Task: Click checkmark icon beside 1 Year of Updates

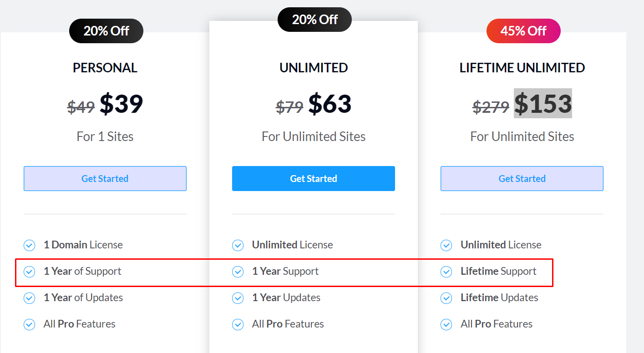Action: [29, 298]
